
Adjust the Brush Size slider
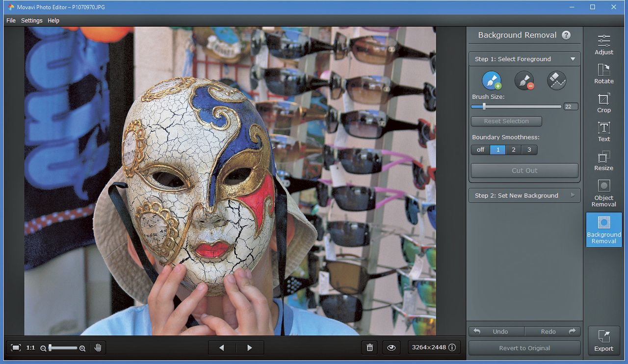click(x=516, y=106)
